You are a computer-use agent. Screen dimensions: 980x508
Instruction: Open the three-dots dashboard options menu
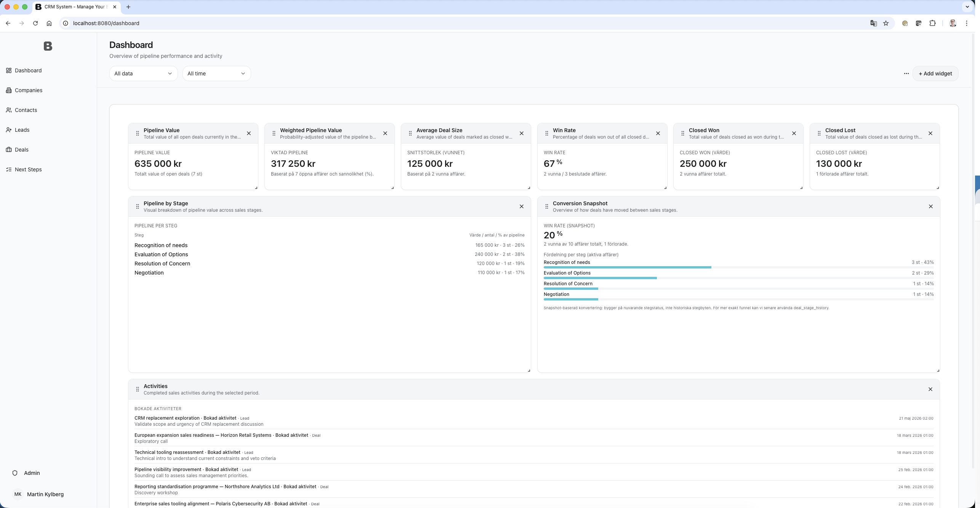coord(906,73)
